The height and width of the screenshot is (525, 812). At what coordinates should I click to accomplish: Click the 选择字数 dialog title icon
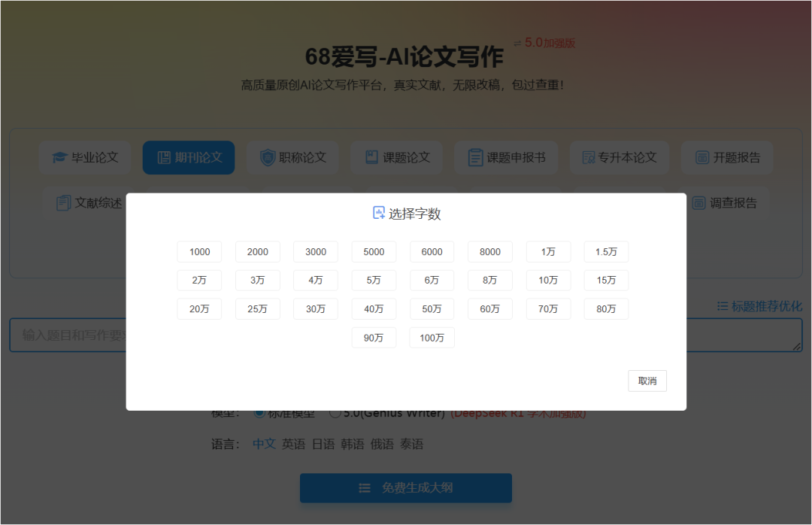pos(379,213)
